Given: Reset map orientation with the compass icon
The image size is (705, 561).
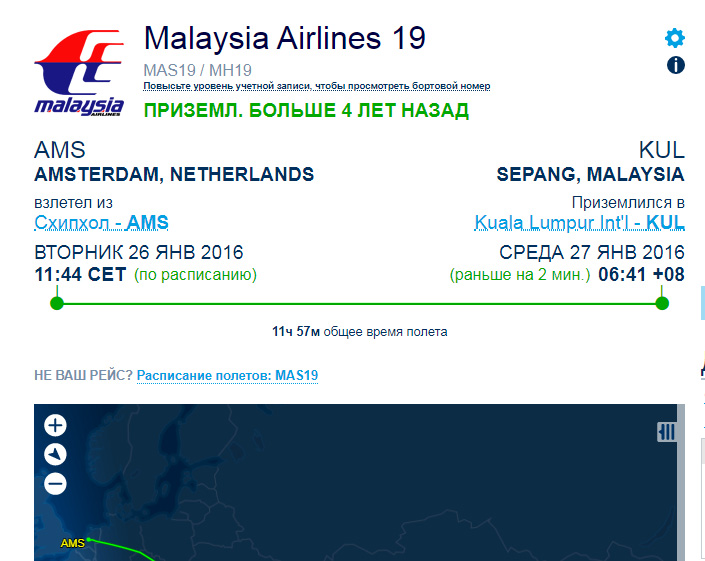Looking at the screenshot, I should pos(55,454).
